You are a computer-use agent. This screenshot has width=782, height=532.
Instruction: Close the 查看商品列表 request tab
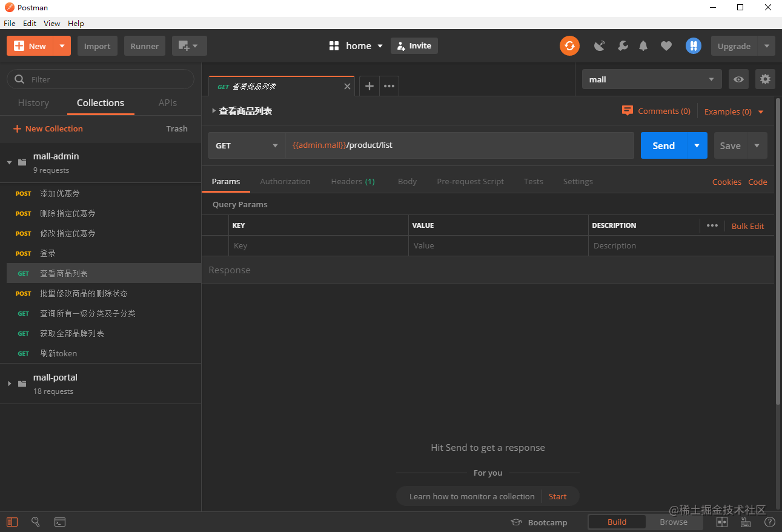(x=347, y=87)
